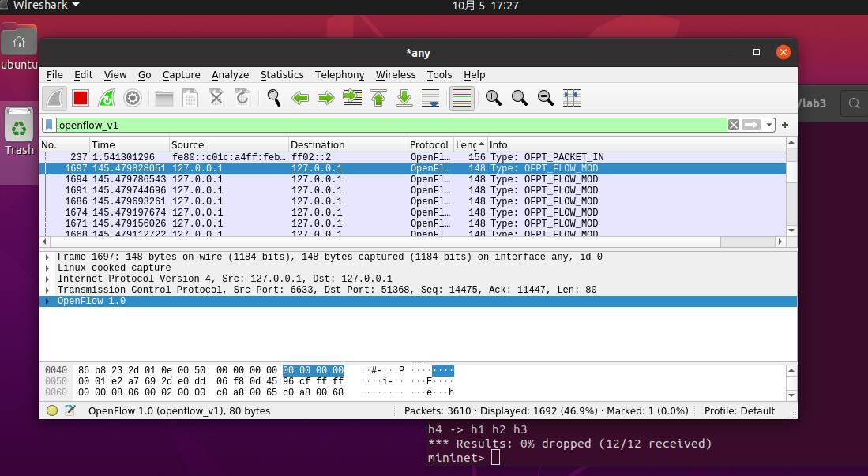Go back in packet history
Screen dimensions: 868x476
pos(299,99)
